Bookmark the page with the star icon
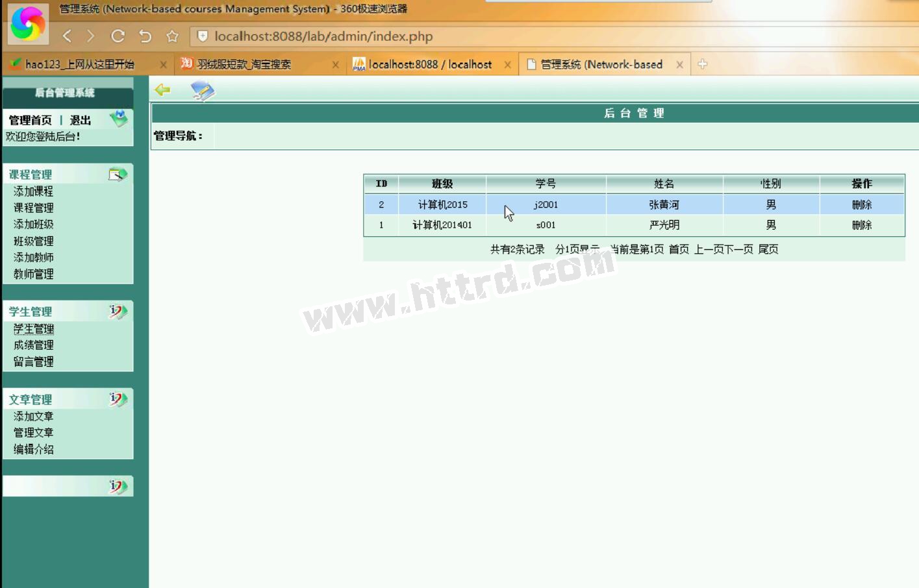 pos(172,36)
